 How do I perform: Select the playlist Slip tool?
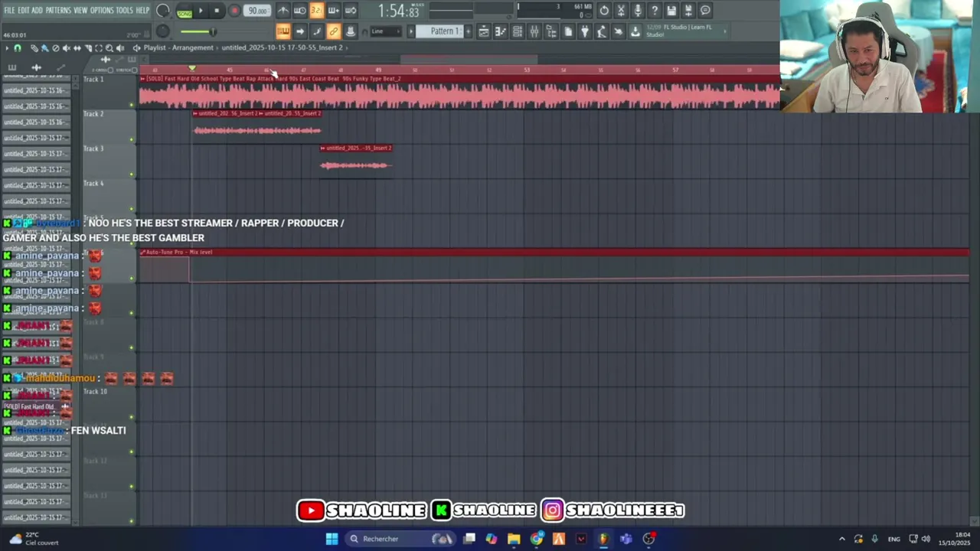(x=77, y=48)
